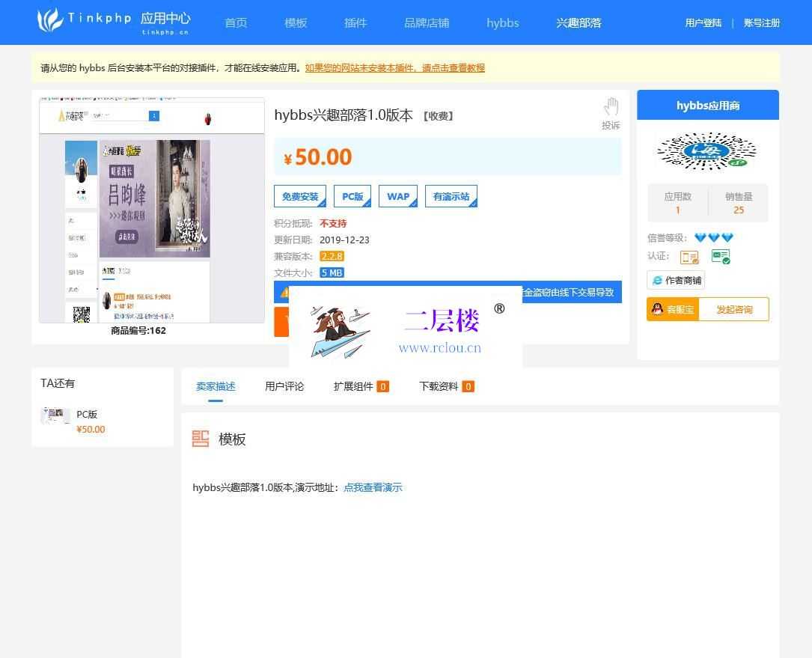
Task: Click the ¥50.00 price in TA还有
Action: click(x=91, y=430)
